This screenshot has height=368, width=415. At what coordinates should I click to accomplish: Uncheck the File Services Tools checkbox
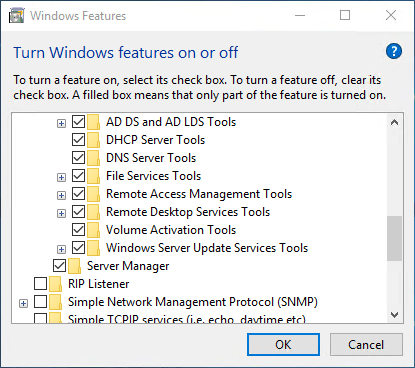(x=78, y=176)
